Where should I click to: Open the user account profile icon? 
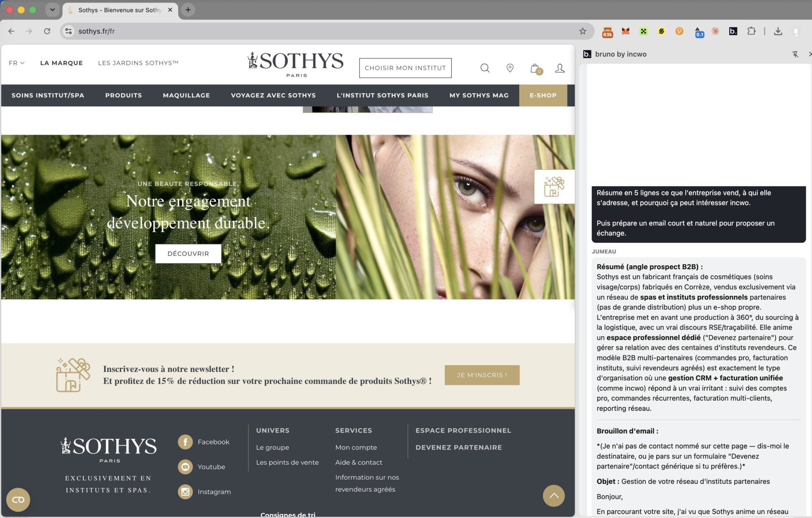(560, 68)
